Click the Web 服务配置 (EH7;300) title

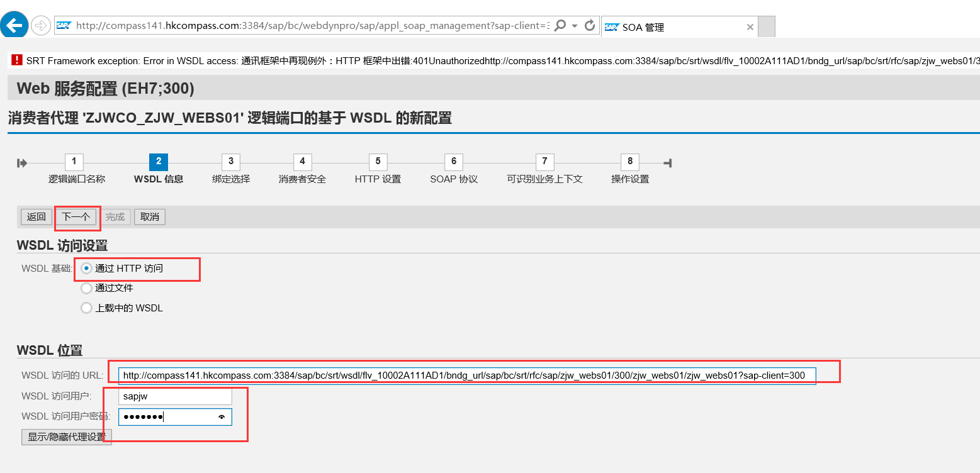tap(106, 88)
